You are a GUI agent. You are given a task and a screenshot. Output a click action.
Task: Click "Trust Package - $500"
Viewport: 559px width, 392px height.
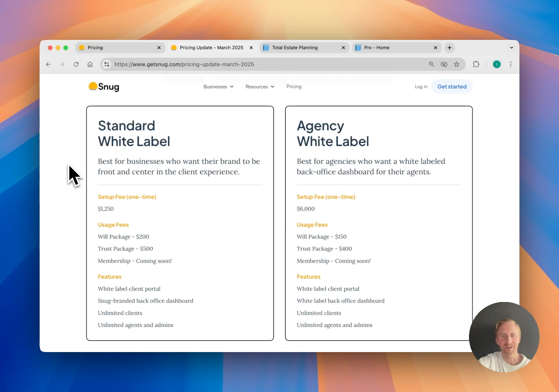click(125, 249)
